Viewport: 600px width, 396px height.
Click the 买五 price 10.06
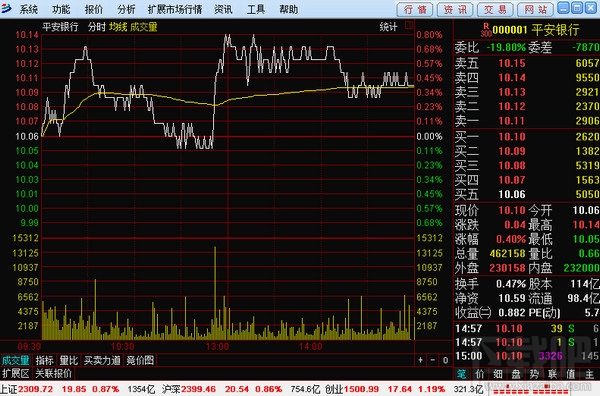pyautogui.click(x=512, y=194)
